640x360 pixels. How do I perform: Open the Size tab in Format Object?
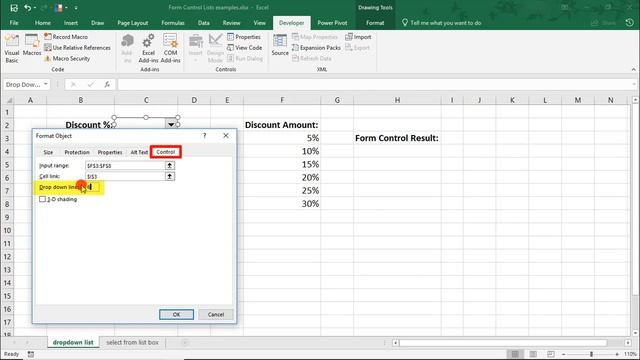[x=48, y=152]
